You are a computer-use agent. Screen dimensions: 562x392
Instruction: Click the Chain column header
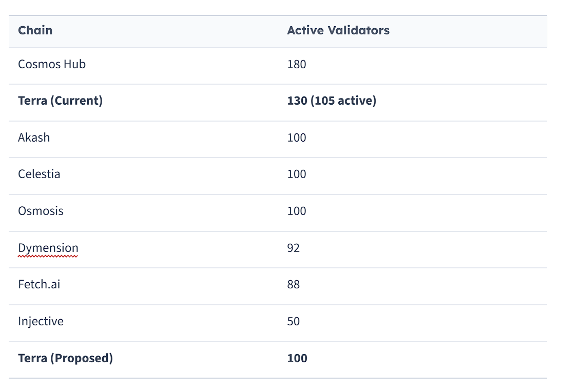pos(35,30)
